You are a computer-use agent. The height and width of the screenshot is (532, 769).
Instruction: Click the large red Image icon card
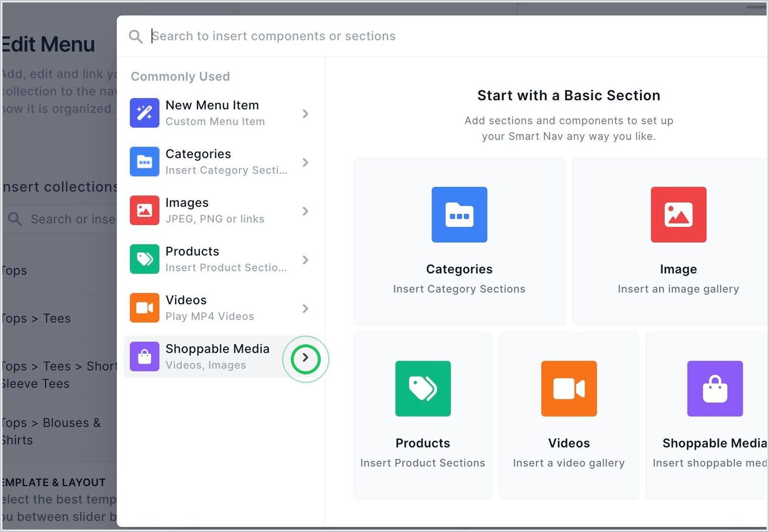[678, 214]
